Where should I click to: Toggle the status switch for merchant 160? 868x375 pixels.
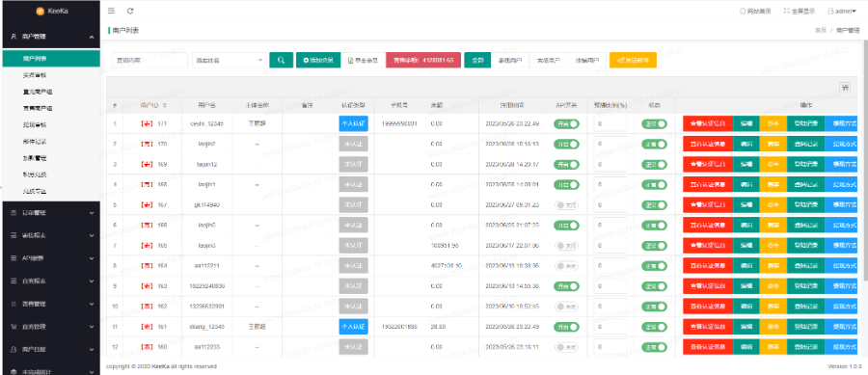tap(655, 347)
